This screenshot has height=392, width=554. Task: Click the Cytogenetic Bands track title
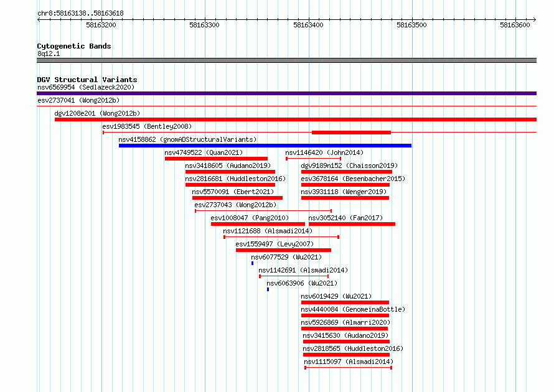(74, 46)
